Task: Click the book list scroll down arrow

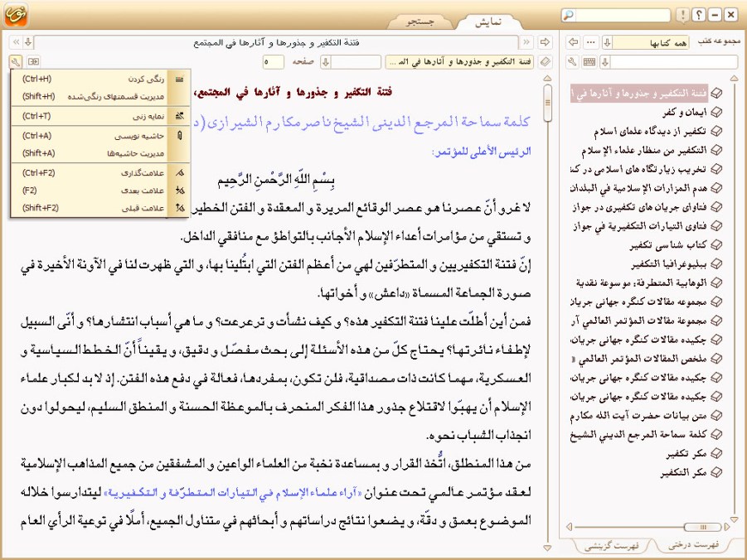Action: point(734,519)
